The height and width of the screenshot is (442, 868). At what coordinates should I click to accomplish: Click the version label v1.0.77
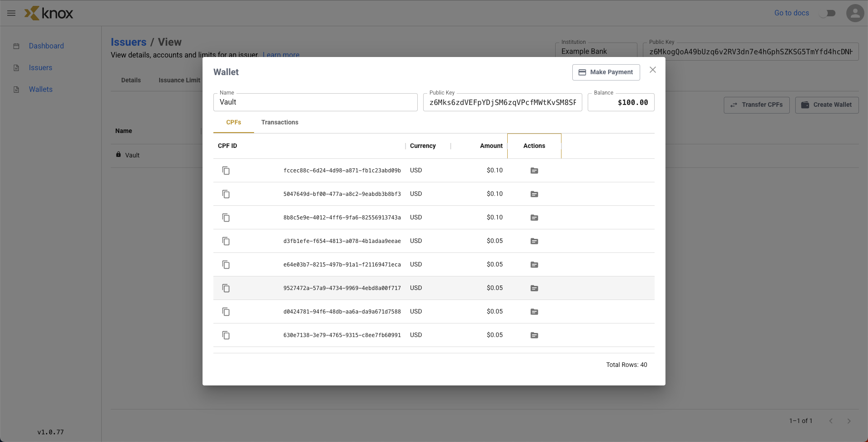coord(51,432)
